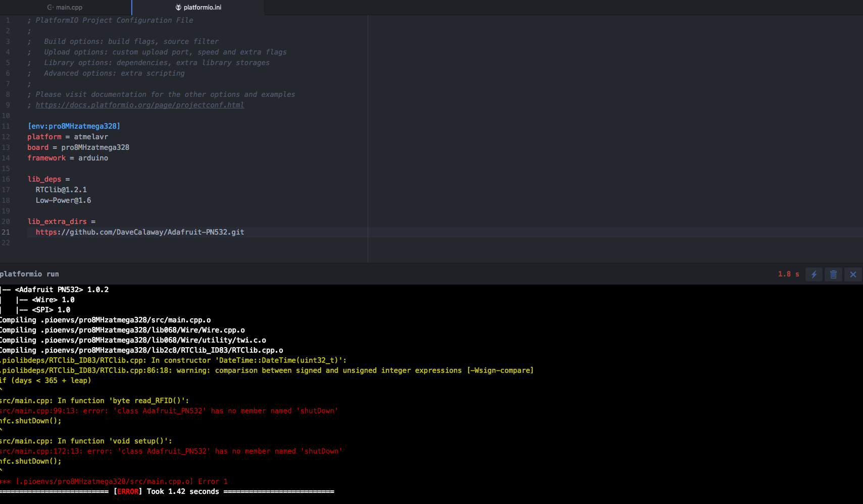Click the 'PlatformIO Project Configuration File' comment

coord(110,20)
